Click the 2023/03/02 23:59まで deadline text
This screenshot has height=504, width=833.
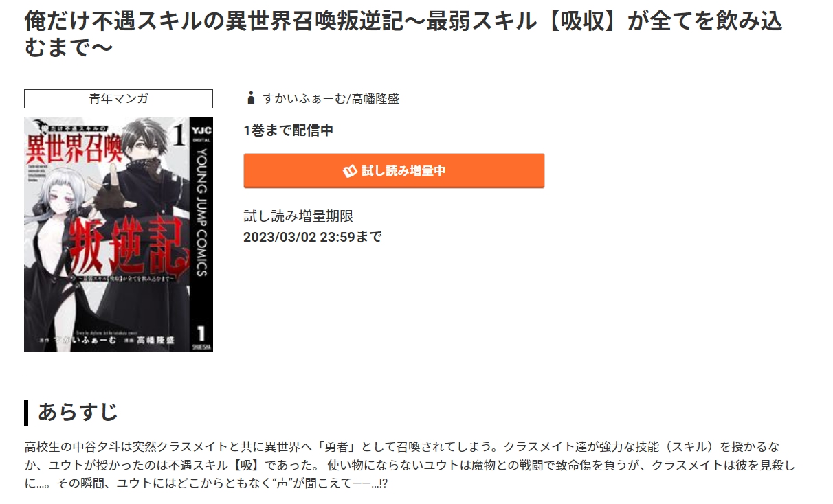313,238
